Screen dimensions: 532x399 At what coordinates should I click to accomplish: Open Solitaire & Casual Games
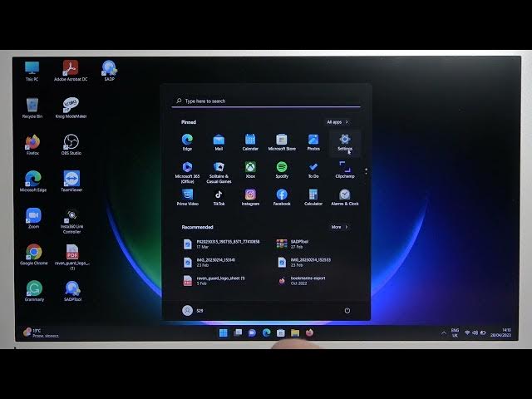[x=219, y=172]
